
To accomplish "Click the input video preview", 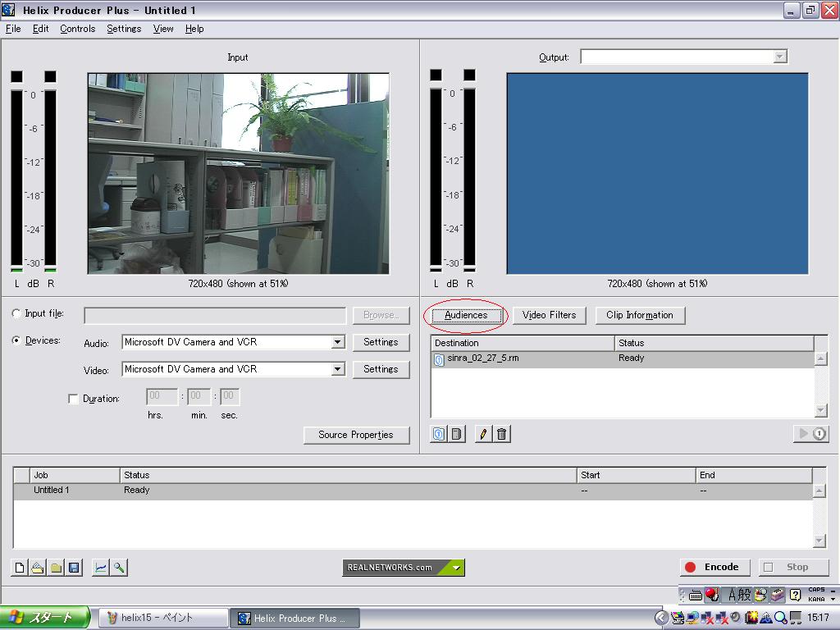I will coord(239,174).
